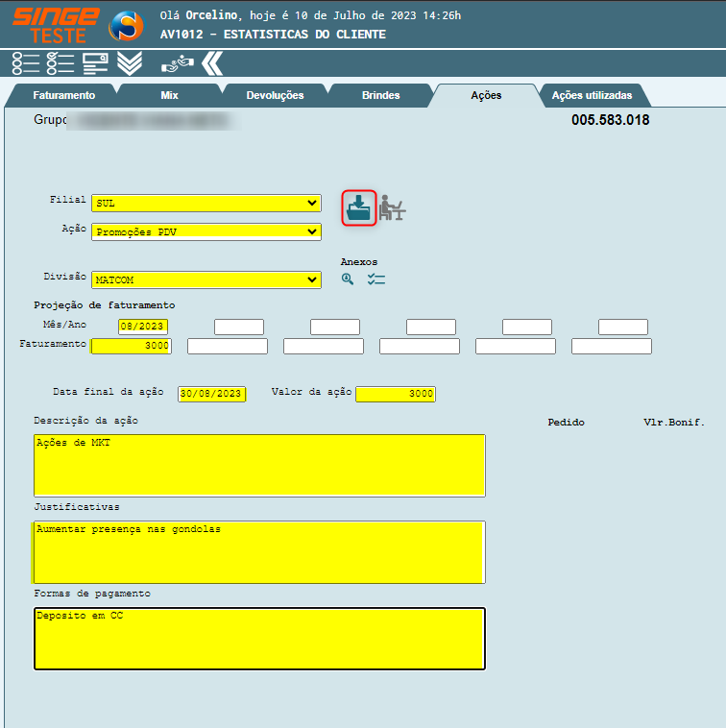Click the Singe orange globe logo
This screenshot has height=728, width=726.
(x=124, y=25)
